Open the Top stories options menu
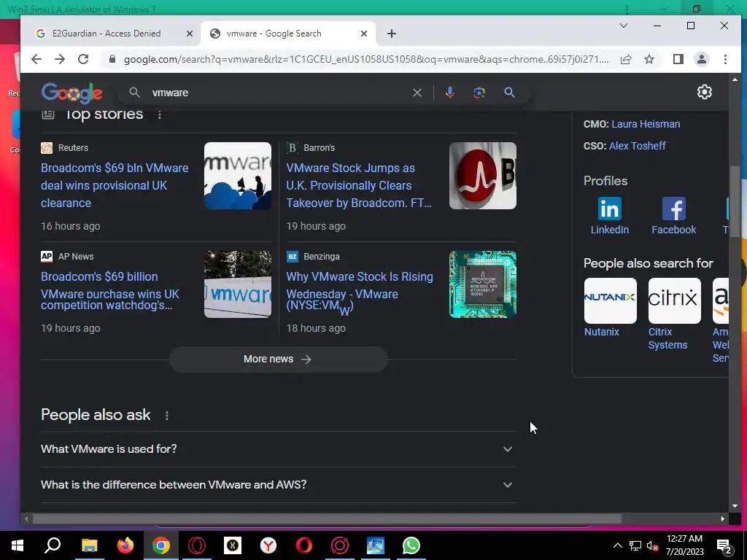The height and width of the screenshot is (560, 747). (160, 114)
